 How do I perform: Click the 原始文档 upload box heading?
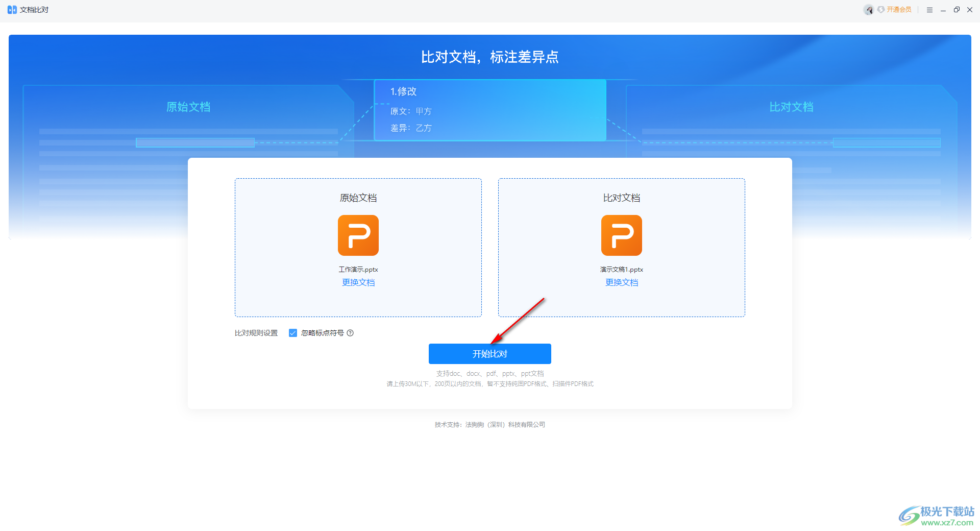click(x=358, y=198)
